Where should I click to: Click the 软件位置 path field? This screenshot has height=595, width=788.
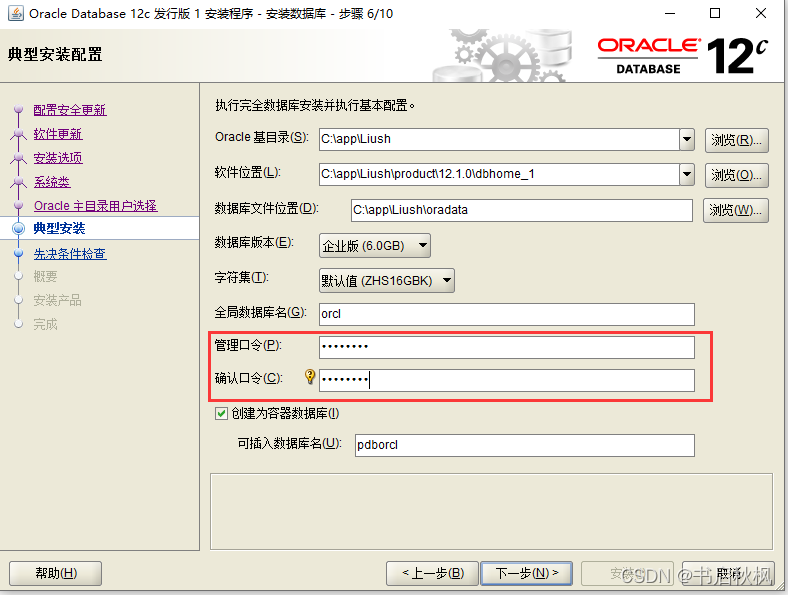[x=500, y=174]
